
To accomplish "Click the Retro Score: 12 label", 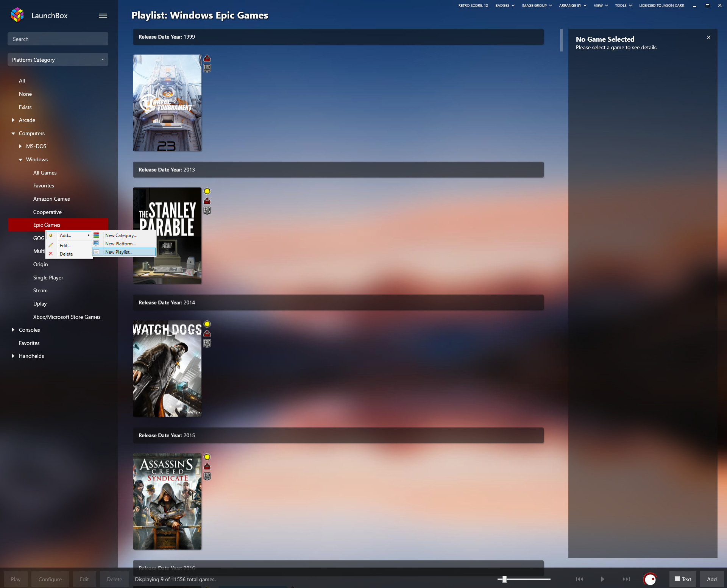I will click(473, 6).
